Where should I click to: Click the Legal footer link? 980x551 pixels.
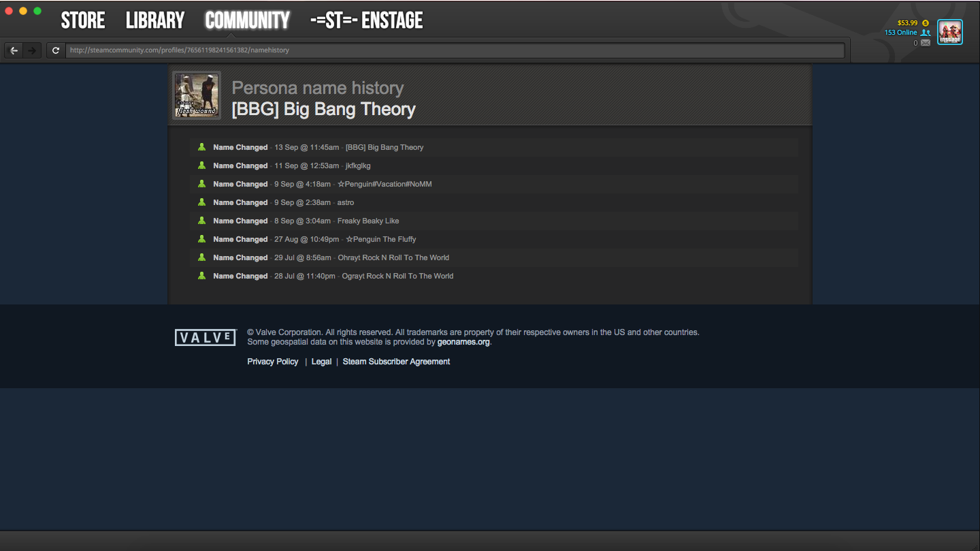coord(321,362)
